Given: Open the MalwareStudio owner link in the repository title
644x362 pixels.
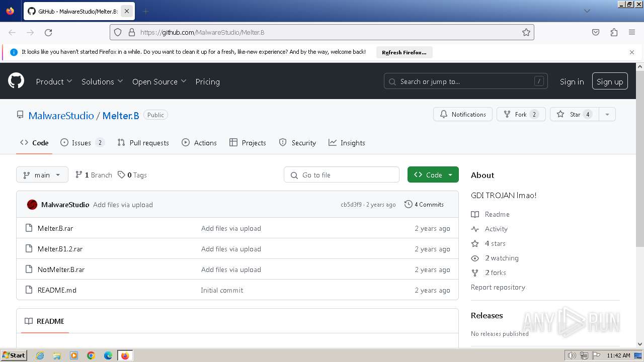Looking at the screenshot, I should click(x=61, y=116).
